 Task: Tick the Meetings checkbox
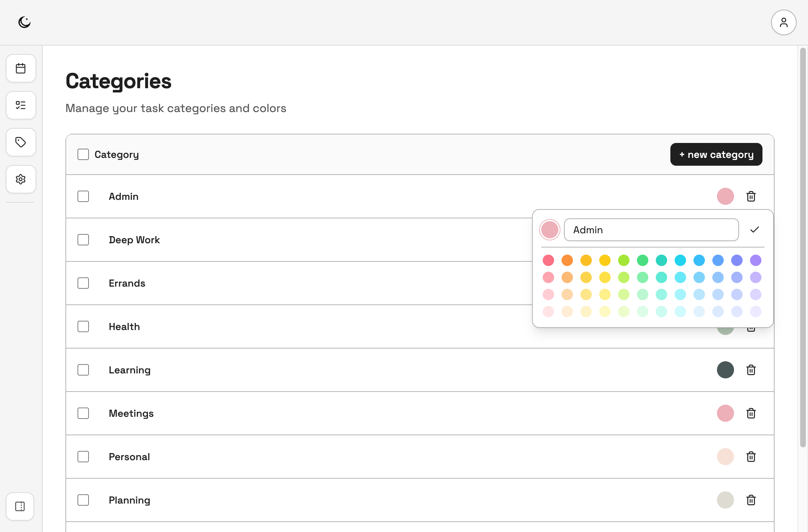point(83,413)
